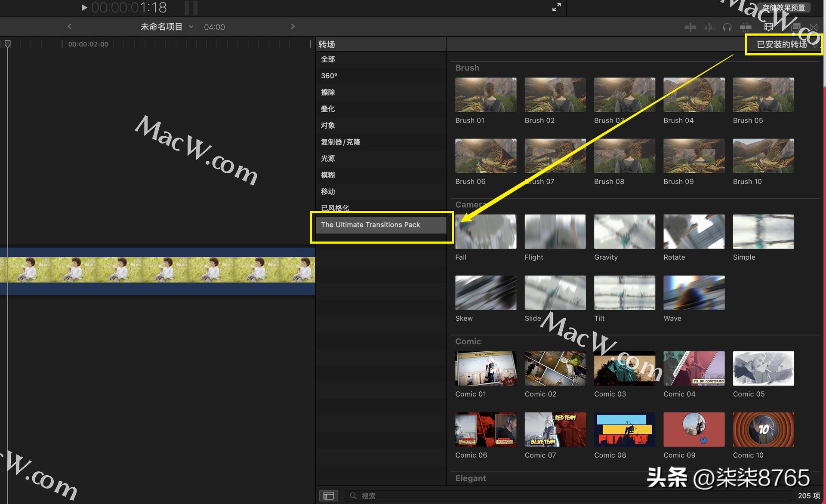Open the Effects browser icon

click(795, 27)
